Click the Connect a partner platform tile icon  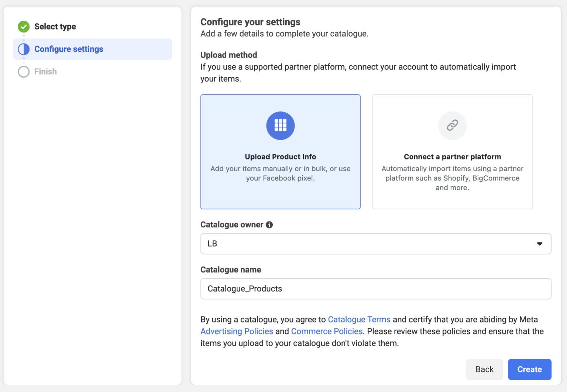pos(452,125)
